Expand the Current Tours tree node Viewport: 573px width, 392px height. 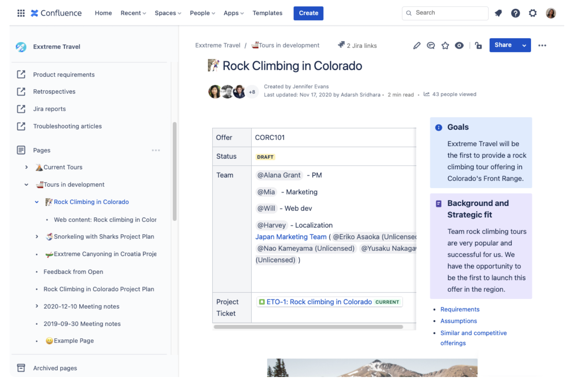pyautogui.click(x=26, y=167)
